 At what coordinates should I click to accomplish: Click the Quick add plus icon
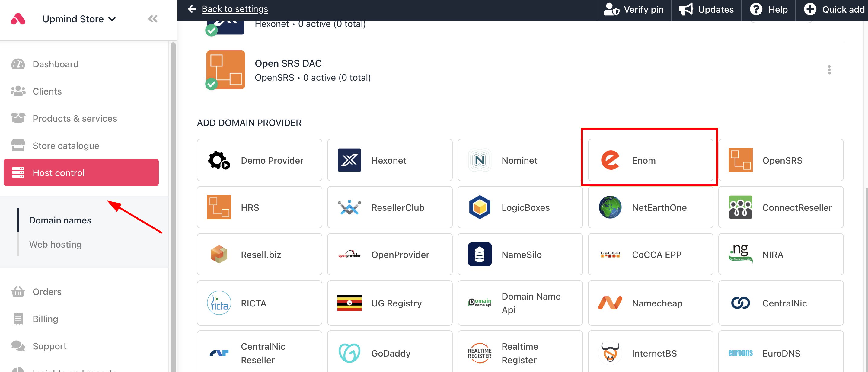pos(810,9)
